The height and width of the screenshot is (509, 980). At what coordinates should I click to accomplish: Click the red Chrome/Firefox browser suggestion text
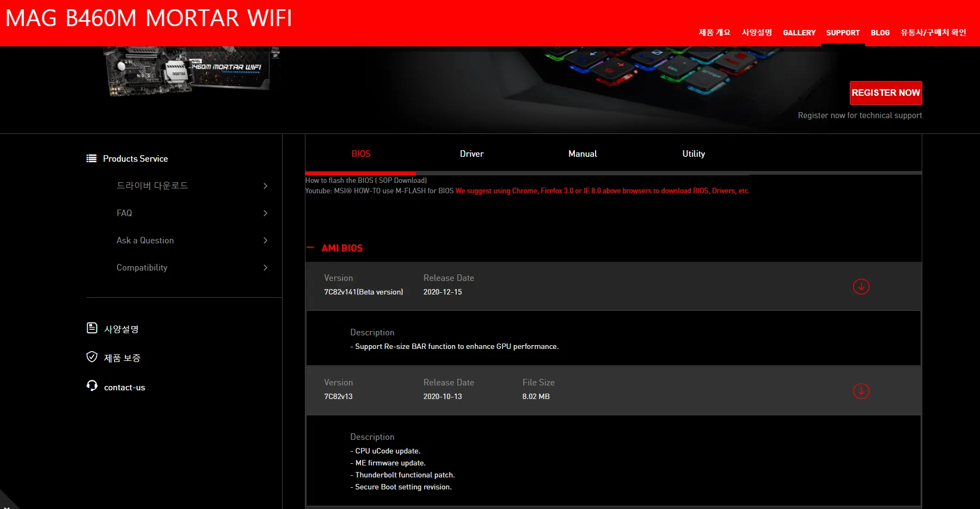tap(602, 191)
